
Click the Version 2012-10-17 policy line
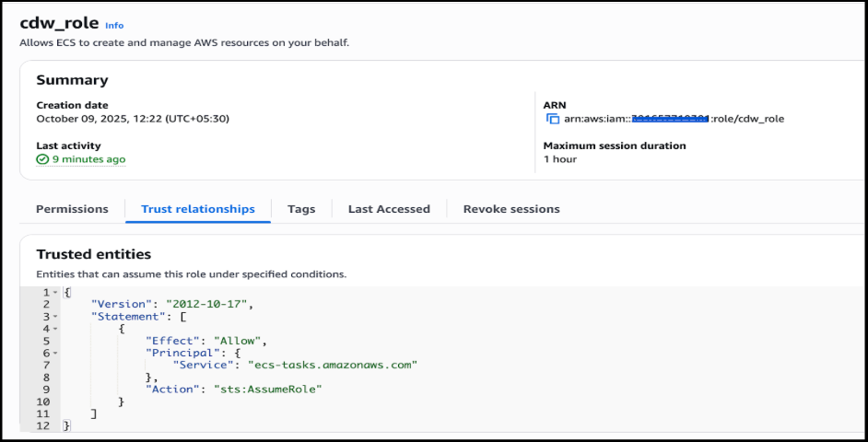(x=171, y=304)
